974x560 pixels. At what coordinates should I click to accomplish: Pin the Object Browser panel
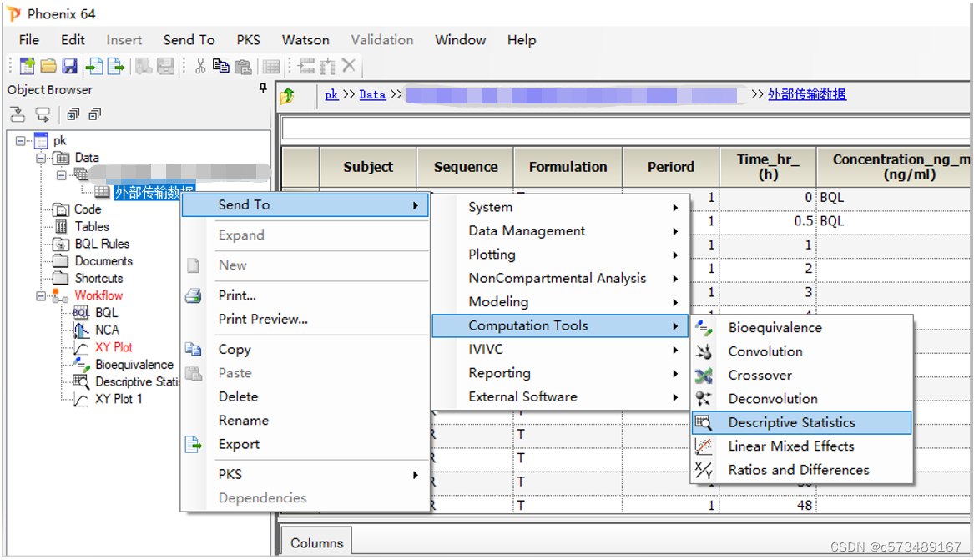[x=263, y=88]
